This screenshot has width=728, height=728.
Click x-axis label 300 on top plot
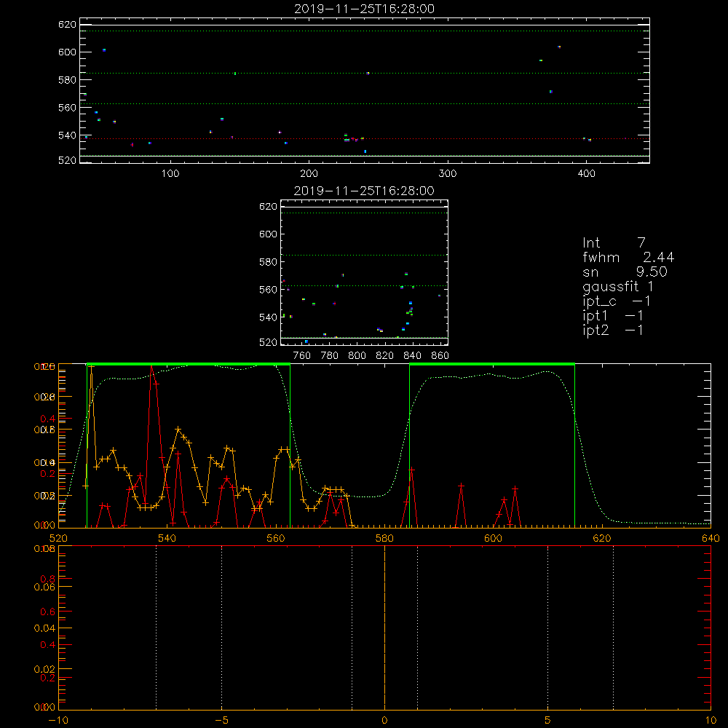pos(448,174)
